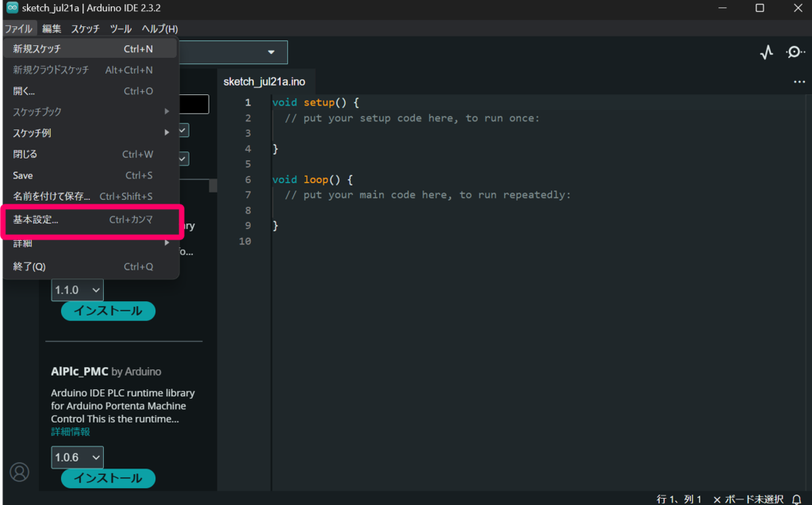Viewport: 812px width, 505px height.
Task: Click インストール button beside version 1.1.0
Action: [x=108, y=311]
